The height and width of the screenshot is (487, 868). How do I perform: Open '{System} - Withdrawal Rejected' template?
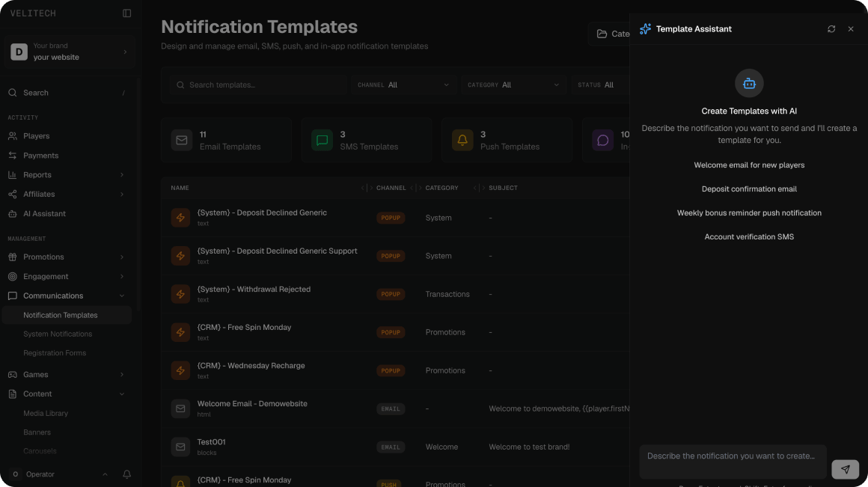[254, 290]
